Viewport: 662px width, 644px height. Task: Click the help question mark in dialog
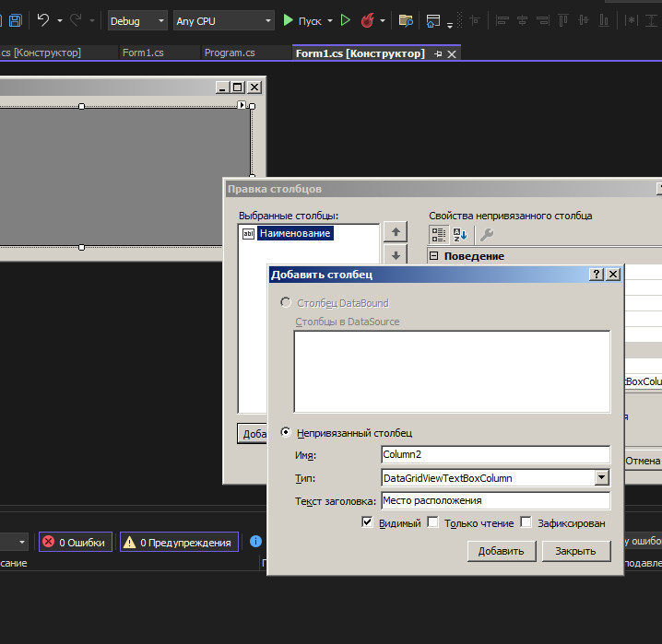coord(597,275)
